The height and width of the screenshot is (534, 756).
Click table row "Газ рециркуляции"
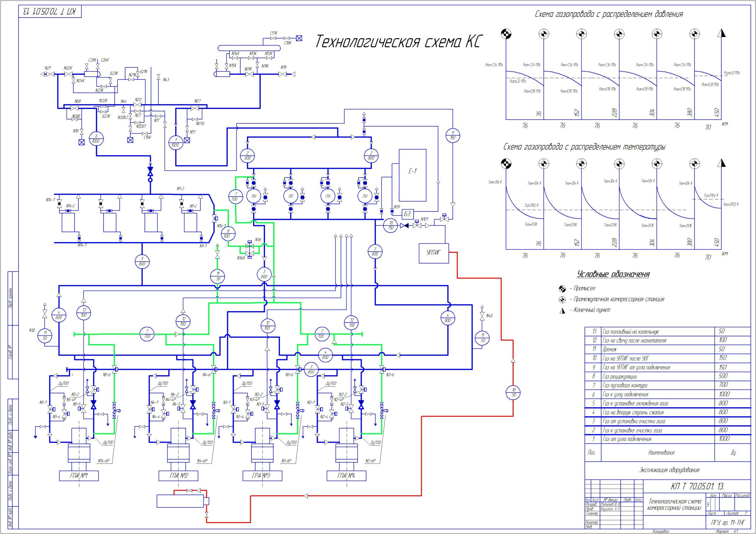click(x=668, y=376)
